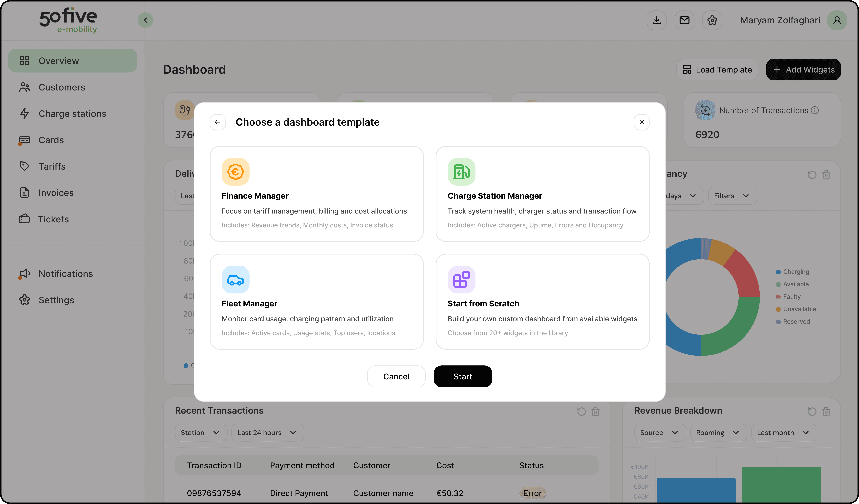Refresh the Revenue Breakdown widget

tap(812, 412)
